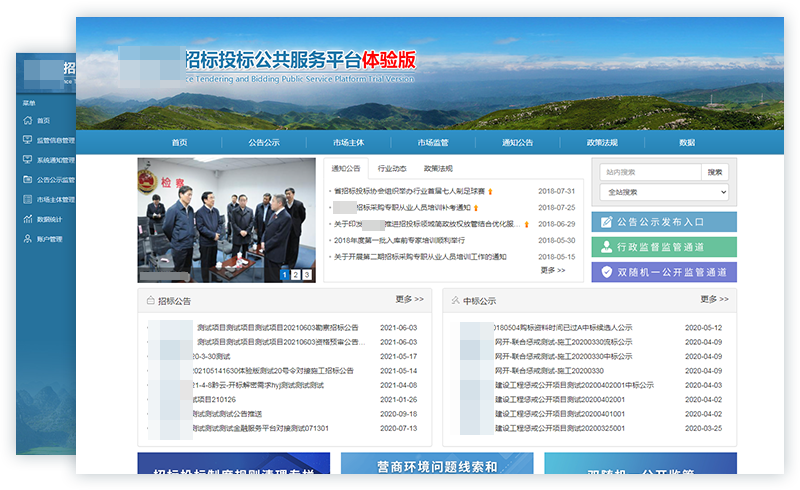This screenshot has height=490, width=800.
Task: Click the monitor icon beside 监管信息管理
Action: click(x=26, y=140)
